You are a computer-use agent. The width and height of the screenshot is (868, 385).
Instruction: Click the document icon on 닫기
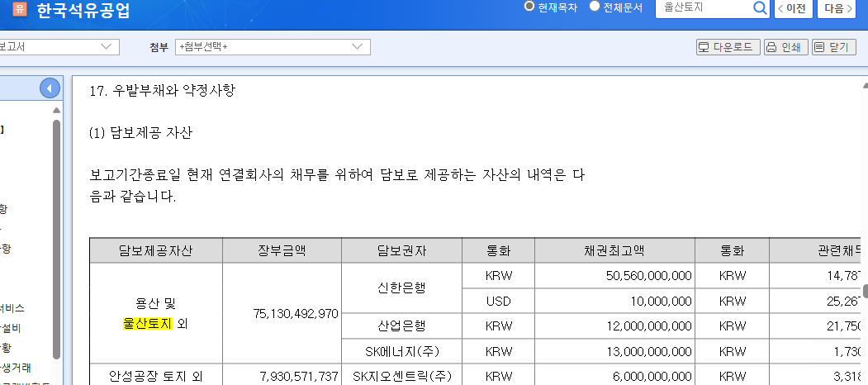coord(819,47)
